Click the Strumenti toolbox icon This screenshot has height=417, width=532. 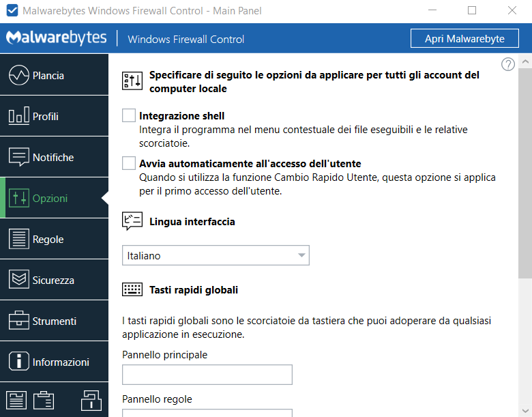pos(18,321)
